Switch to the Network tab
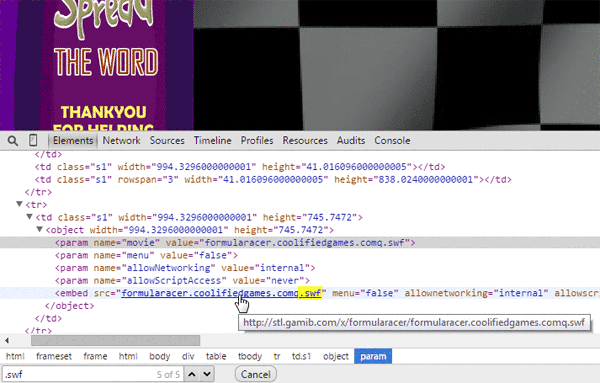Screen dimensions: 600x383 (x=121, y=140)
